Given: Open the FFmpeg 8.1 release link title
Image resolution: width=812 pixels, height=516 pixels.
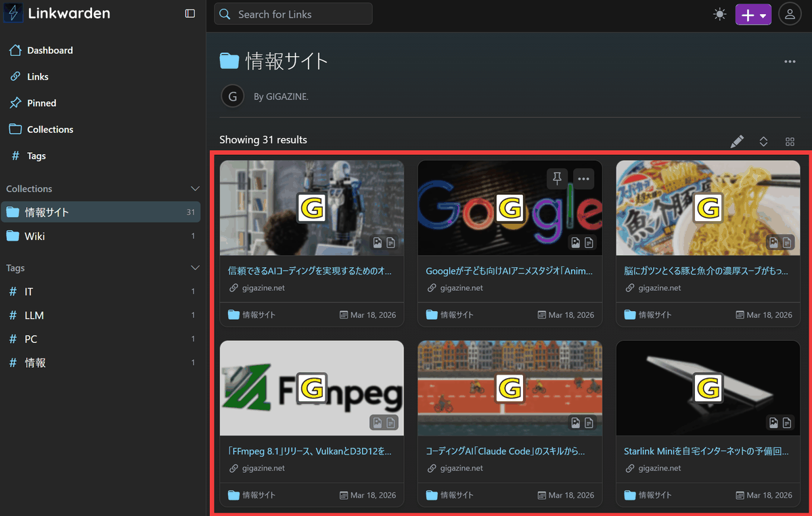Looking at the screenshot, I should click(310, 450).
